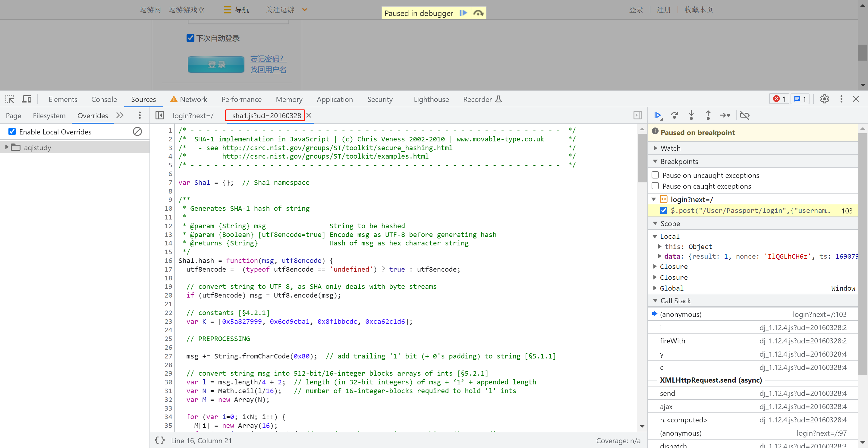Uncheck Enable Local Overrides
This screenshot has height=448, width=868.
click(x=12, y=131)
